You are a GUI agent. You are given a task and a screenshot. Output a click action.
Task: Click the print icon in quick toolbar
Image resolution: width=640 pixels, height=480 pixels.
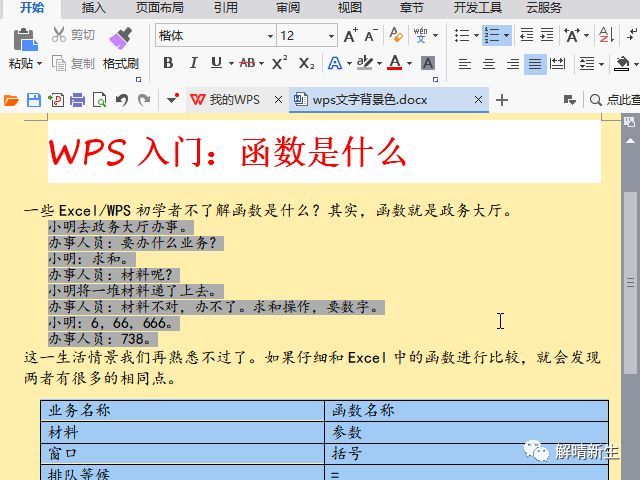[x=78, y=100]
